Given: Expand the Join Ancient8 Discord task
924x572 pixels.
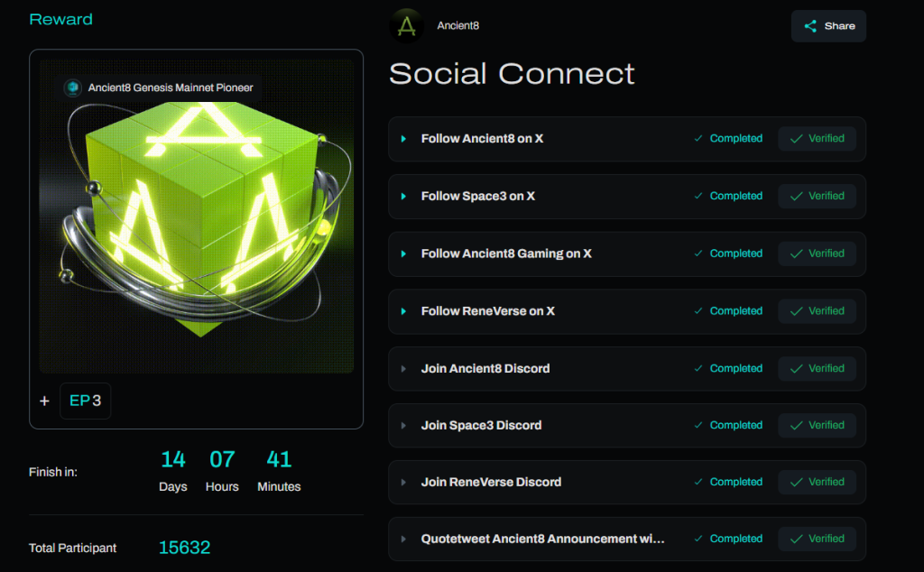Looking at the screenshot, I should point(403,369).
